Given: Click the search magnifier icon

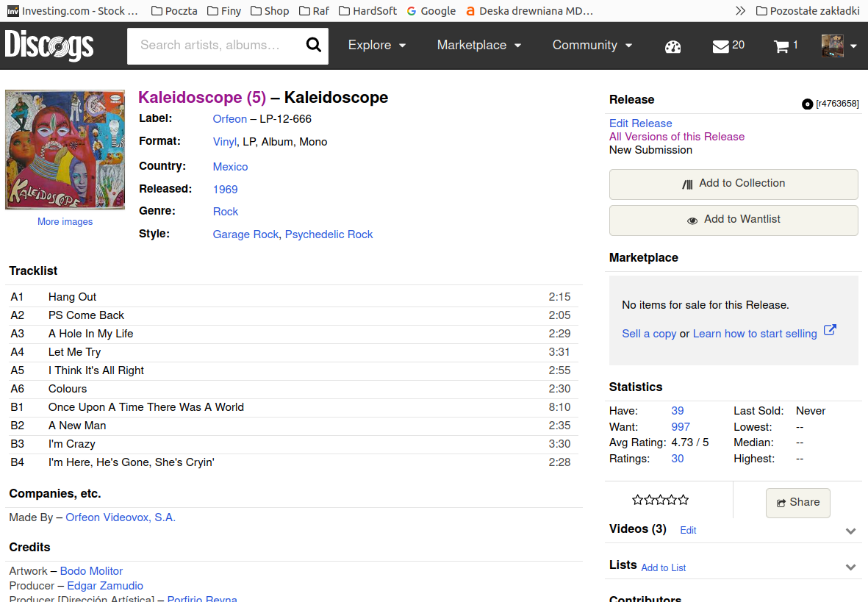Looking at the screenshot, I should 314,46.
